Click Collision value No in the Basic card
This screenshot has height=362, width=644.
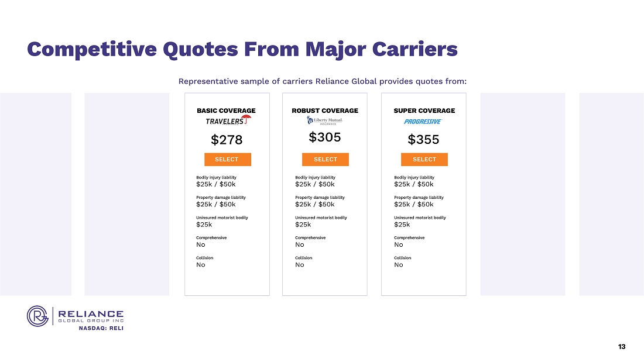pyautogui.click(x=201, y=265)
